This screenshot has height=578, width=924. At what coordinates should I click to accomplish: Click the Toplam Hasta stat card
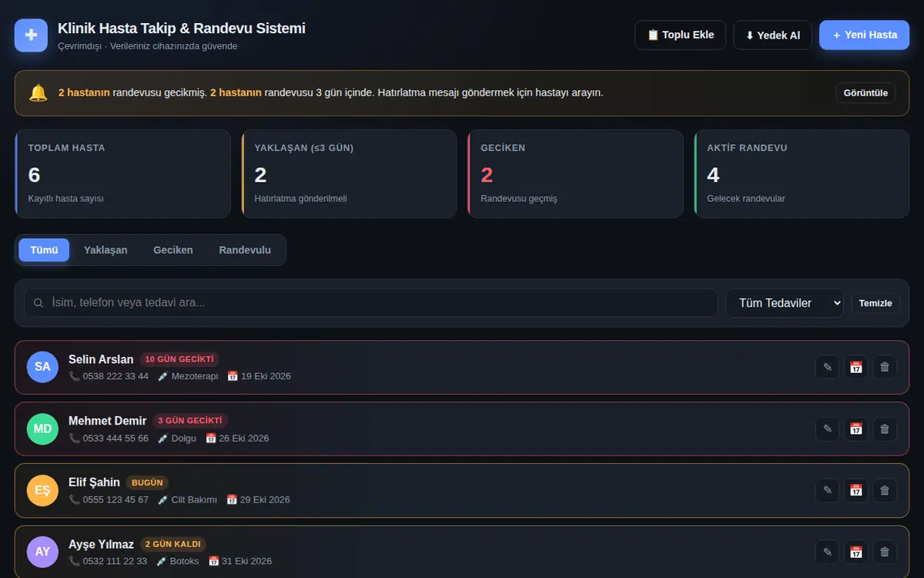click(x=123, y=173)
